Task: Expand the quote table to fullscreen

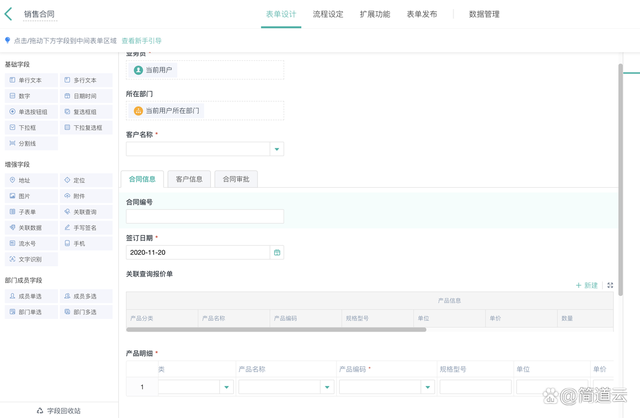Action: tap(610, 286)
